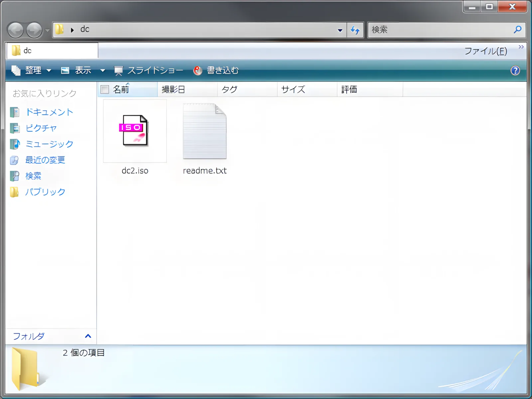Open the パブリック folder
This screenshot has height=399, width=532.
click(x=45, y=192)
